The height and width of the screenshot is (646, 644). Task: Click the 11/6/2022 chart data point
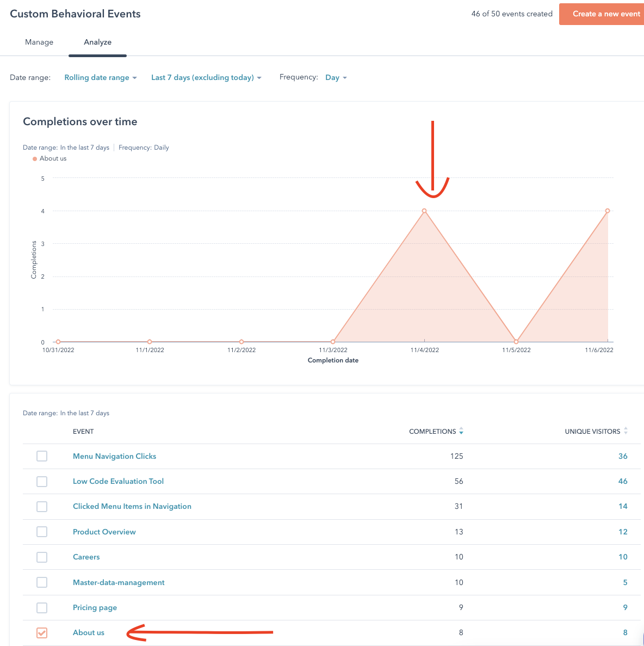click(607, 211)
